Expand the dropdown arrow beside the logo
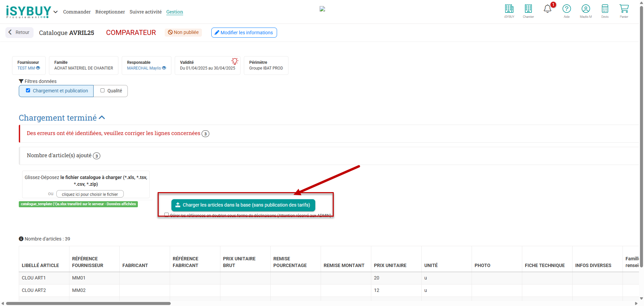The width and height of the screenshot is (644, 306). [56, 12]
